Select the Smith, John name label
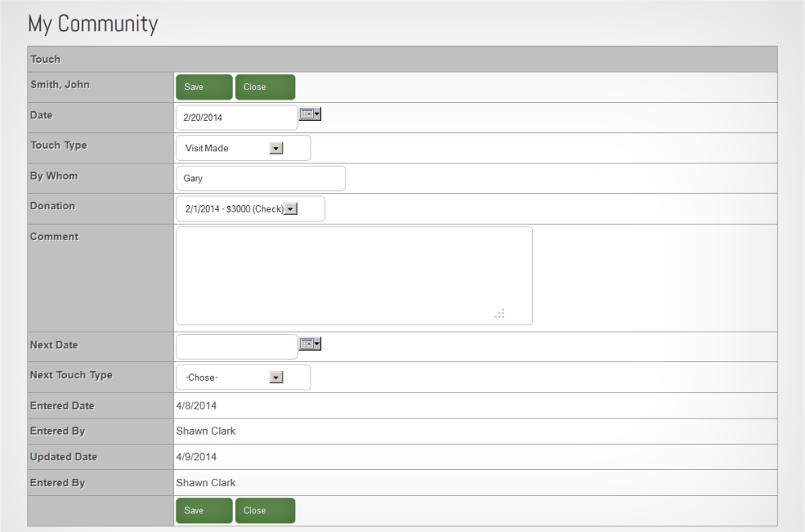The height and width of the screenshot is (532, 805). [60, 85]
